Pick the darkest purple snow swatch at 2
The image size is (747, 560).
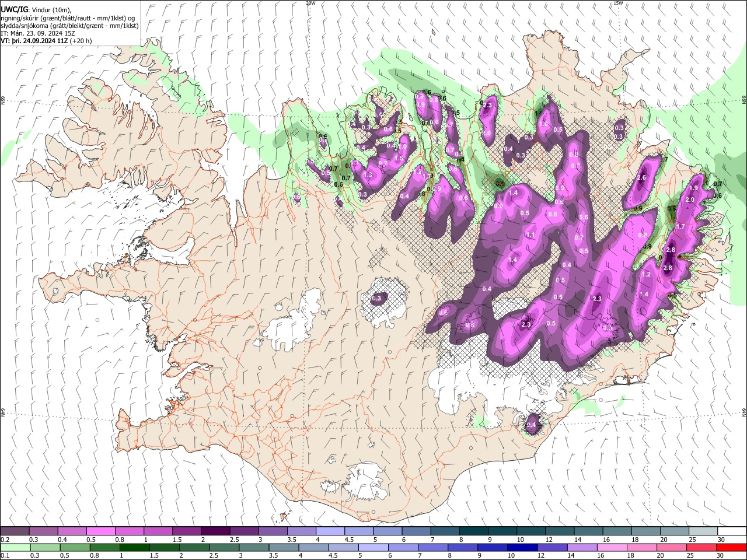[215, 531]
